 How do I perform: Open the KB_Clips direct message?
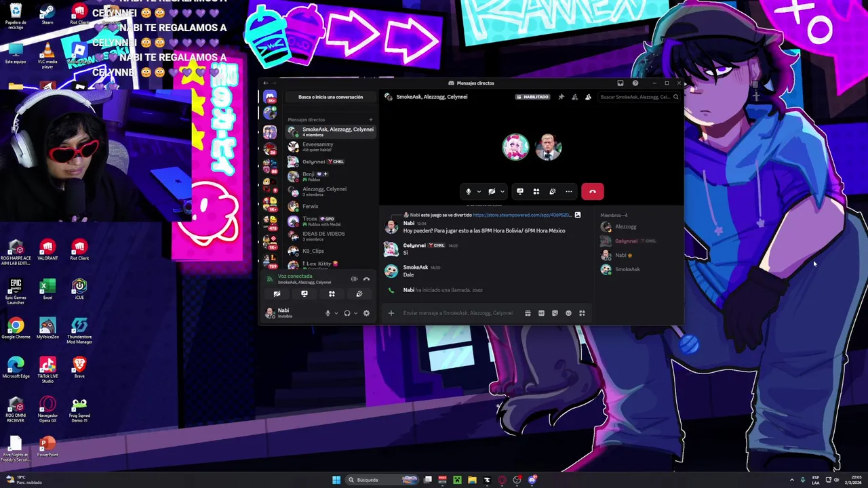(330, 251)
